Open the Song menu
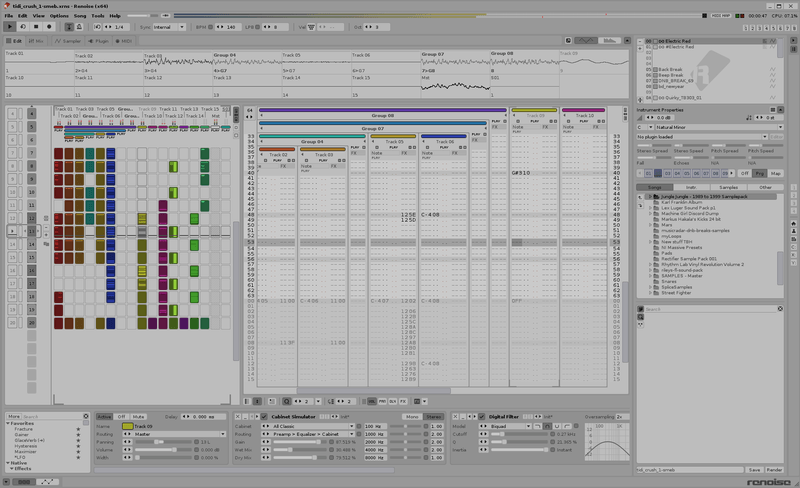 (x=80, y=16)
